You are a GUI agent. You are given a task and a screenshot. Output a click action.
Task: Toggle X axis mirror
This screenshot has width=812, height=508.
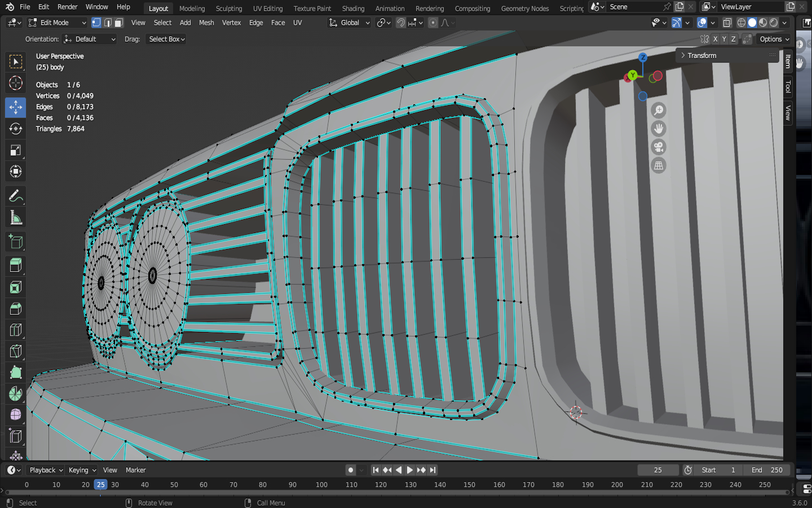click(715, 39)
